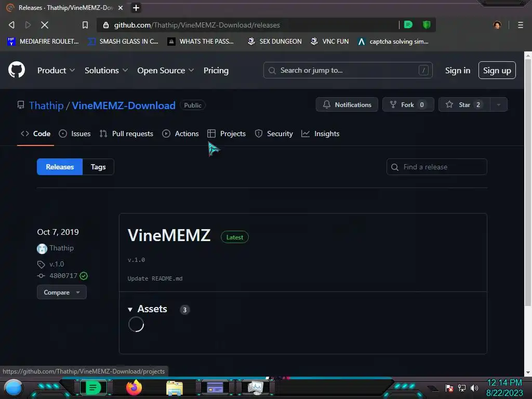Click the GitHub Octocat logo
532x399 pixels.
coord(16,70)
